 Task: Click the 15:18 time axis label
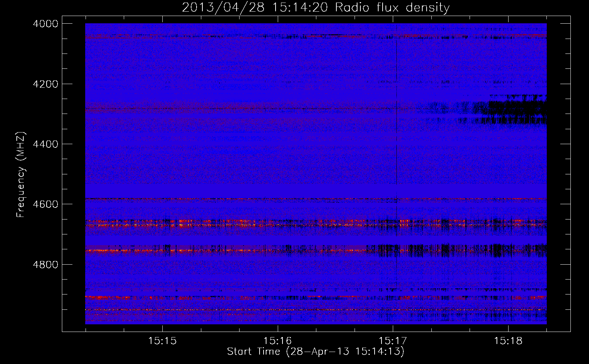tap(508, 341)
